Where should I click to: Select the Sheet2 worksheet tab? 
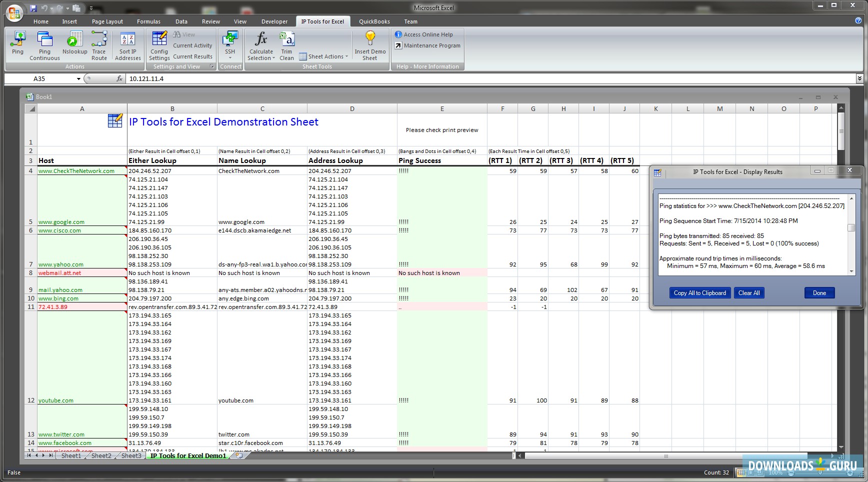pyautogui.click(x=100, y=455)
